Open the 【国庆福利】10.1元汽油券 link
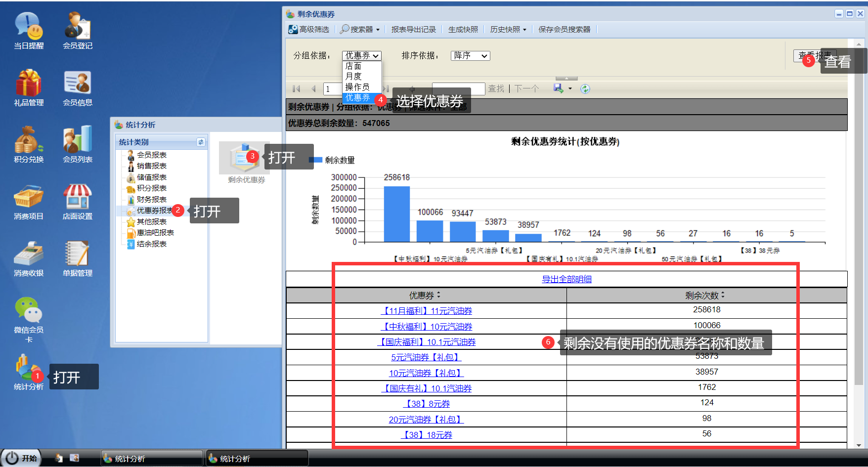Screen dimensions: 868x467 [x=427, y=342]
